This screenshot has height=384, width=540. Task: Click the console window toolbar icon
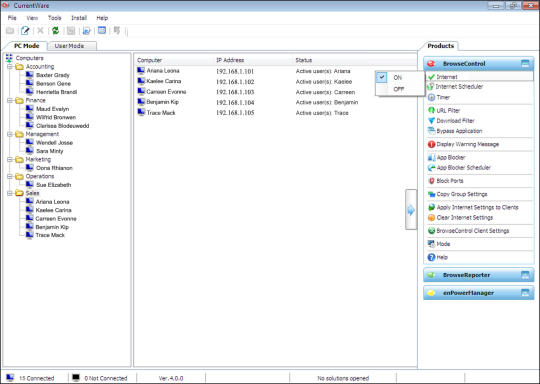tap(102, 30)
